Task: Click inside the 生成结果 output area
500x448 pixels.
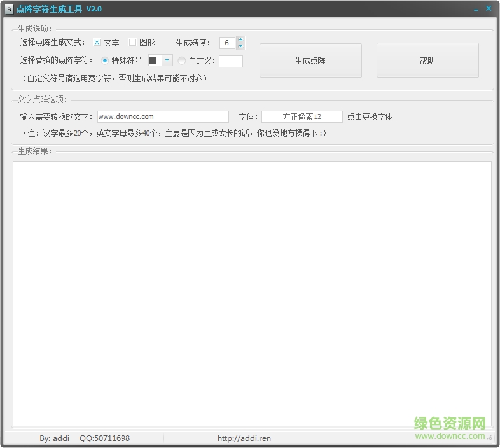Action: tap(252, 293)
